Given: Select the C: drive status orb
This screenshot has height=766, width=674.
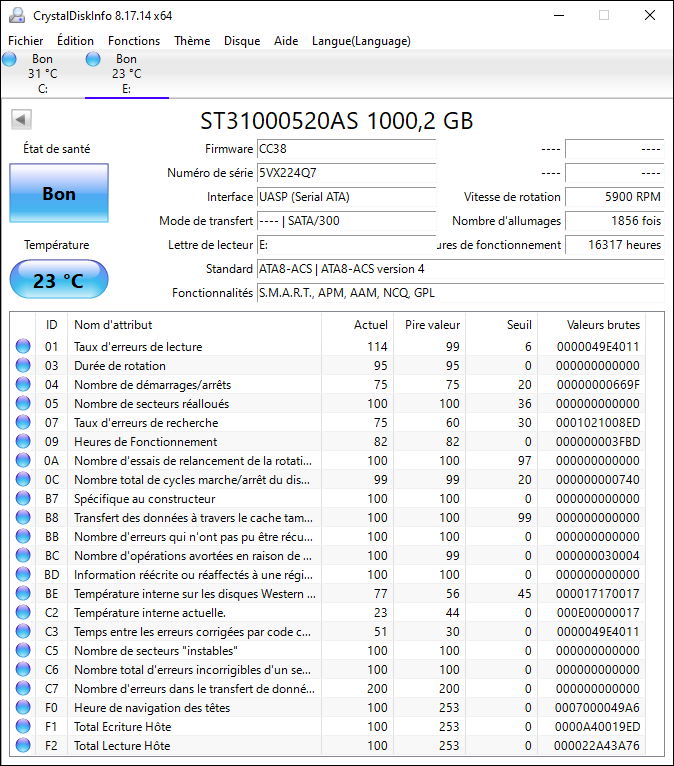Looking at the screenshot, I should (x=10, y=60).
